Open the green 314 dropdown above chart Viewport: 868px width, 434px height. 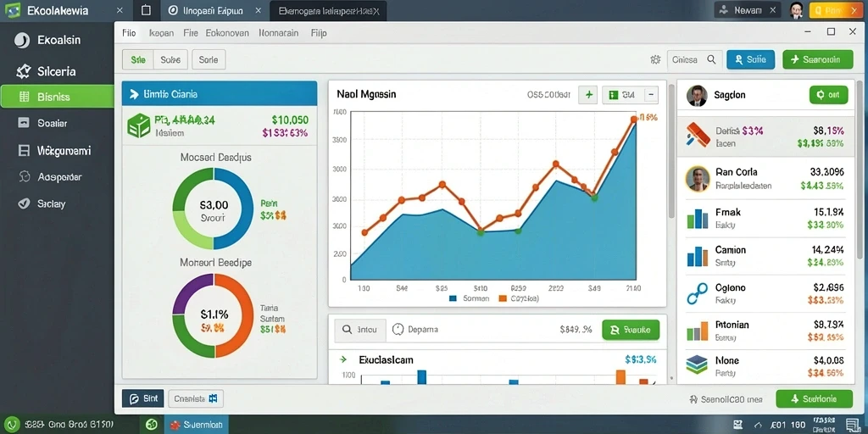coord(622,95)
